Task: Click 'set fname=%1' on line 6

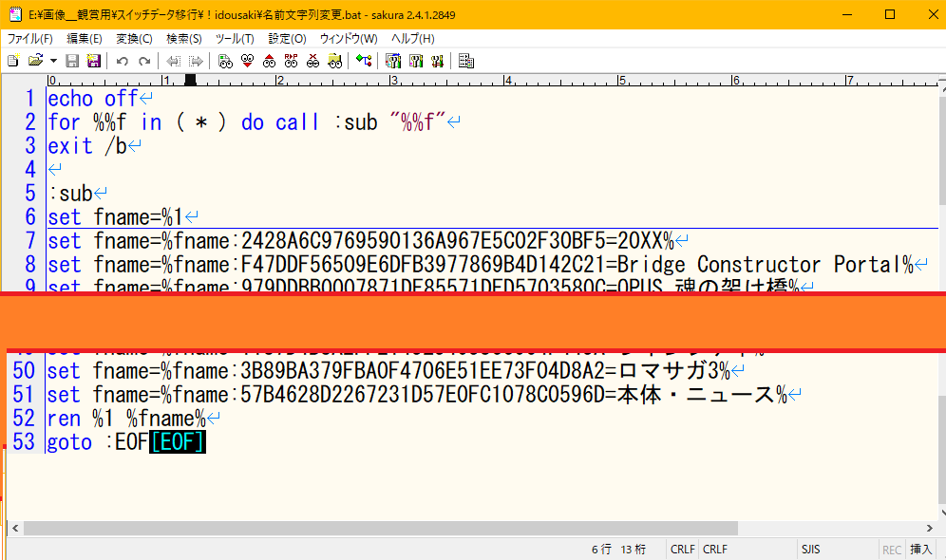Action: (116, 217)
